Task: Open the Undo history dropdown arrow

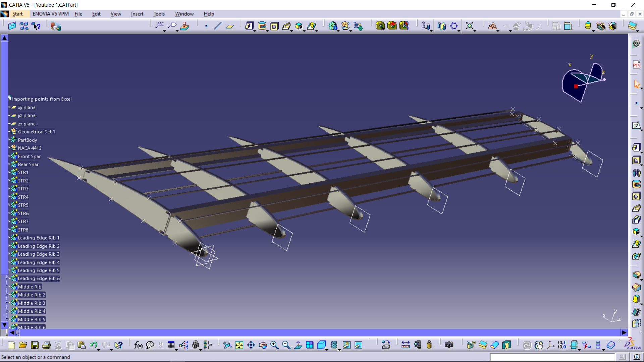Action: pos(99,350)
